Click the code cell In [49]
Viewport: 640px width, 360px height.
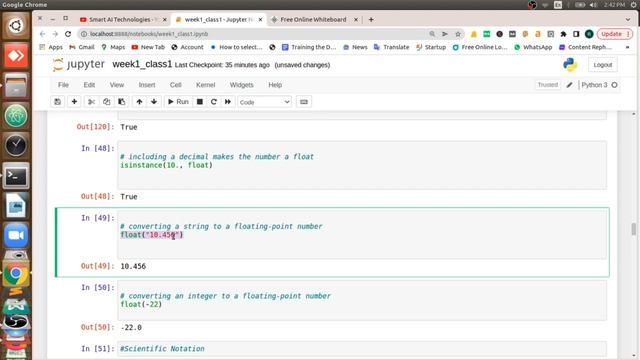362,235
